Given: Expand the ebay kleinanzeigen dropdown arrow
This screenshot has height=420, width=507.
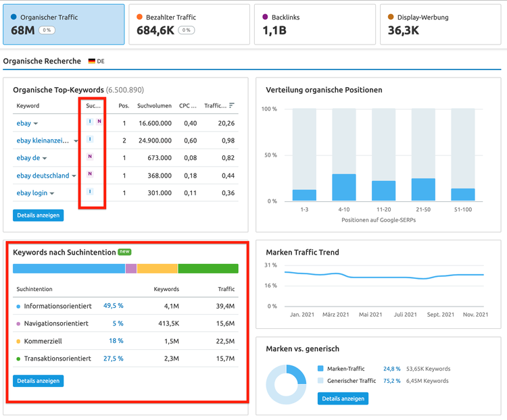Looking at the screenshot, I should [x=76, y=141].
